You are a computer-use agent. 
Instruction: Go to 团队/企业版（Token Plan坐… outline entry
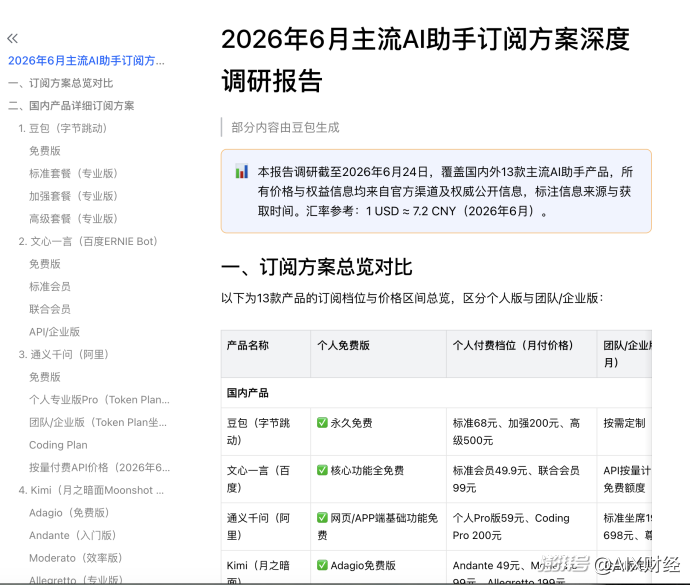click(x=98, y=423)
